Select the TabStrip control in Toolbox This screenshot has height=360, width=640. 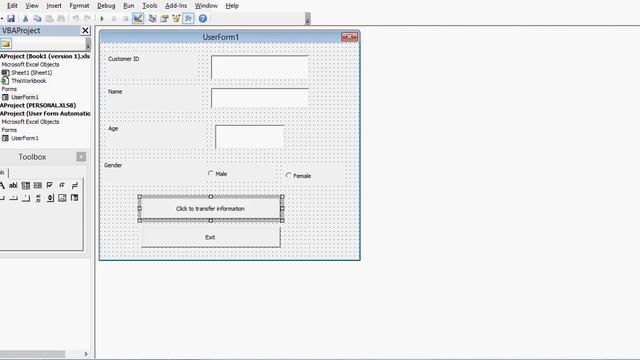pyautogui.click(x=13, y=198)
